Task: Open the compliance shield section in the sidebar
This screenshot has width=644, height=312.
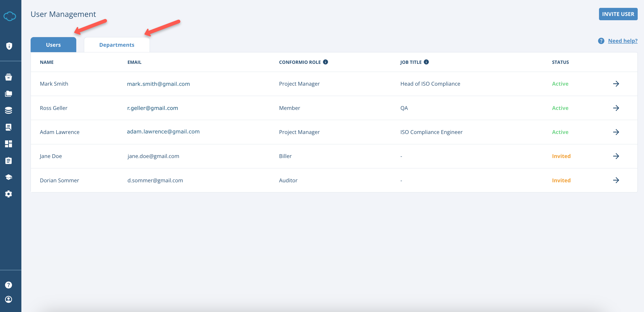Action: (x=9, y=46)
